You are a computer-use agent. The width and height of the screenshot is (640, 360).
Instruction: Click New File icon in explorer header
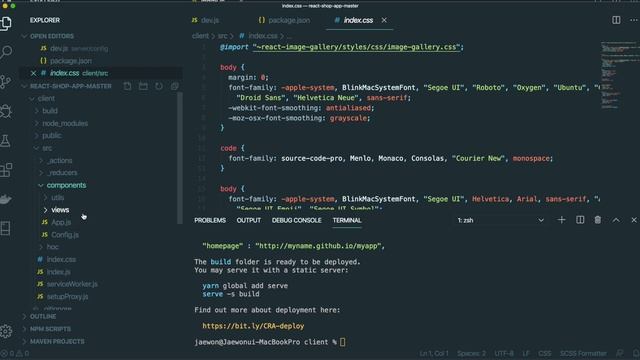click(127, 86)
